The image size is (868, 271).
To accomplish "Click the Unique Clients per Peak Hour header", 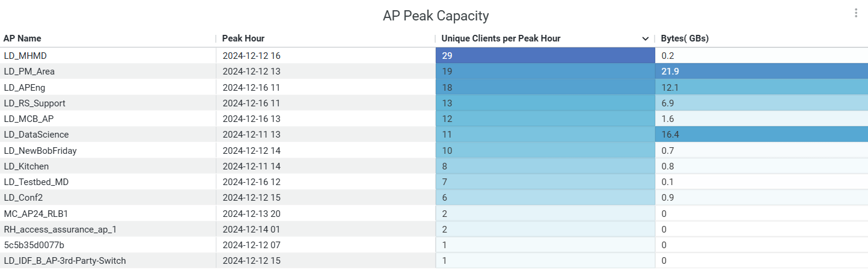I will click(501, 38).
